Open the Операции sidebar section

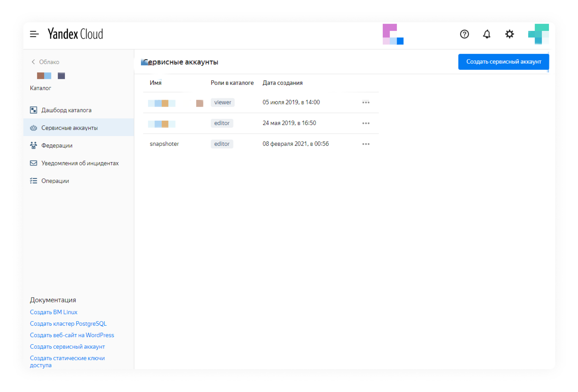pyautogui.click(x=55, y=181)
